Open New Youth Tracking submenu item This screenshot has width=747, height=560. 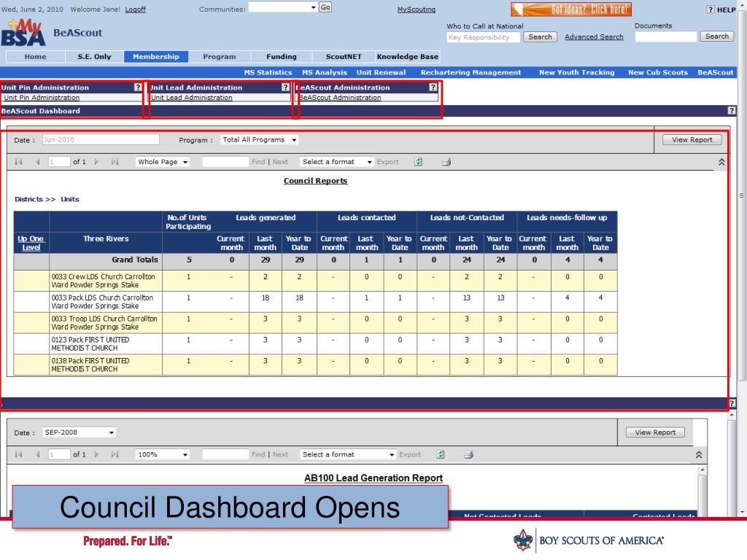pyautogui.click(x=576, y=72)
